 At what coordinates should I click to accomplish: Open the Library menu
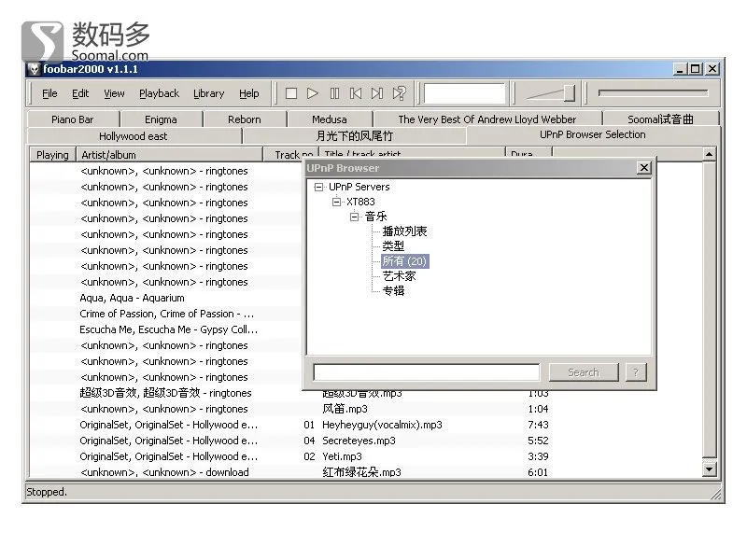(208, 93)
